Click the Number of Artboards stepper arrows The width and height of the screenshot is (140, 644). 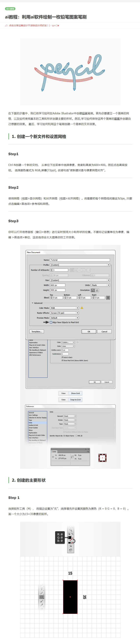[51, 270]
